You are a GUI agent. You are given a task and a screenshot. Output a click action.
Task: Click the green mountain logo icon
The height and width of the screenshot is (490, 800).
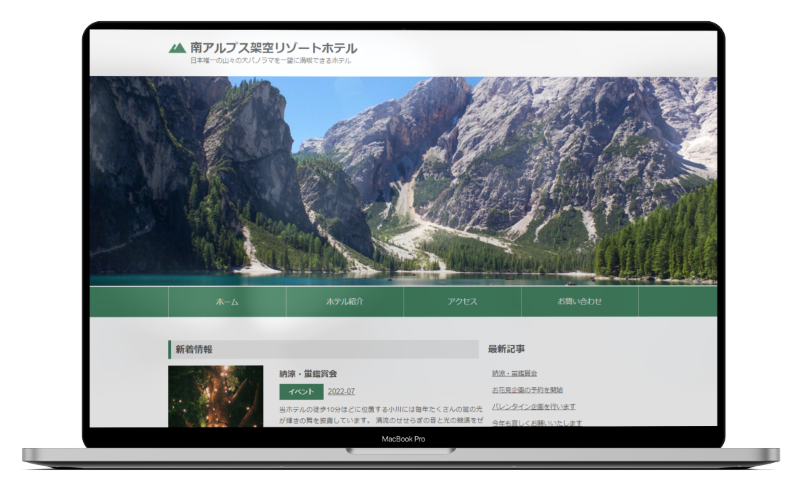pyautogui.click(x=177, y=48)
